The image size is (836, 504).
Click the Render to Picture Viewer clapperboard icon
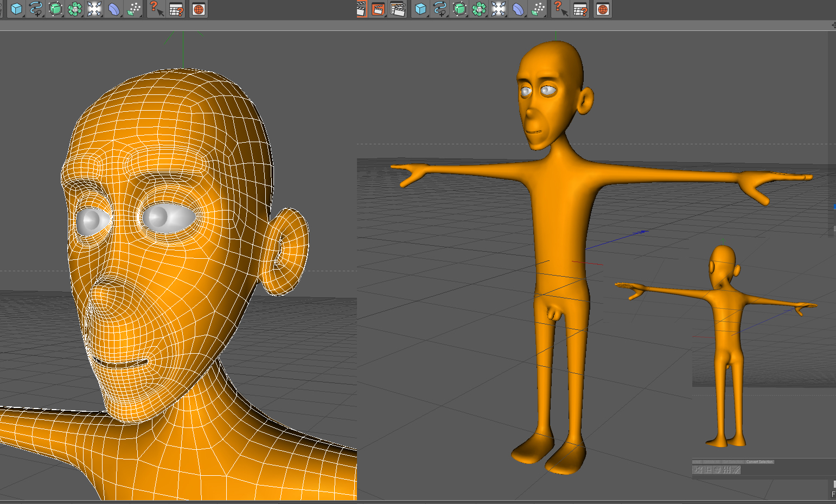[x=378, y=9]
